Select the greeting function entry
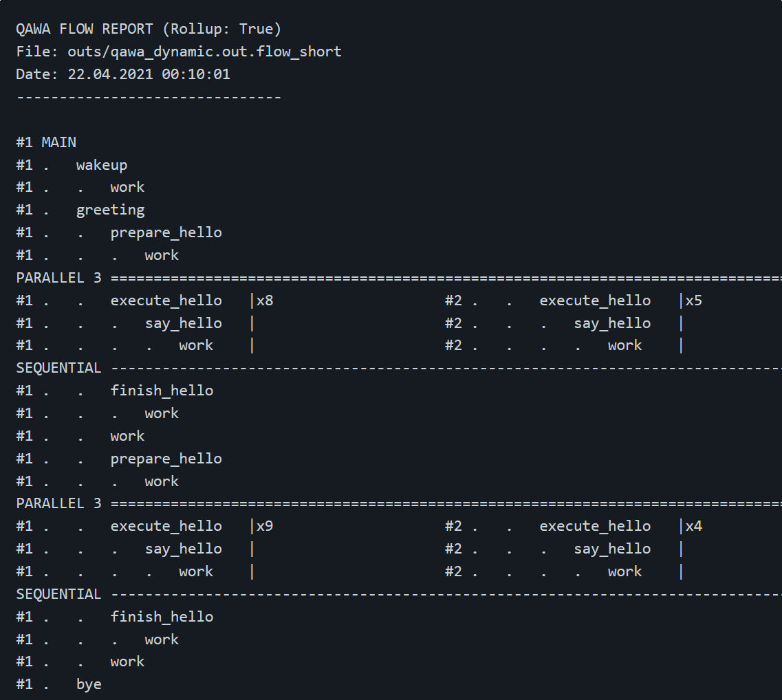 pyautogui.click(x=110, y=210)
